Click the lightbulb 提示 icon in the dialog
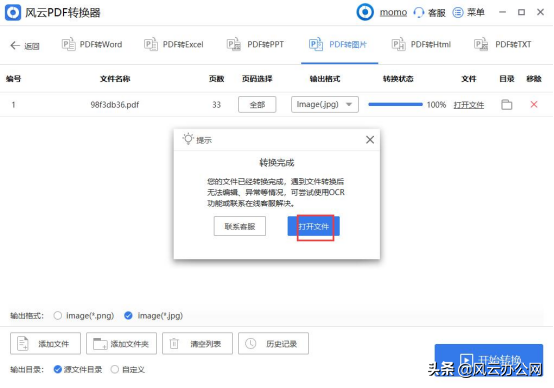The height and width of the screenshot is (388, 554). [x=188, y=139]
